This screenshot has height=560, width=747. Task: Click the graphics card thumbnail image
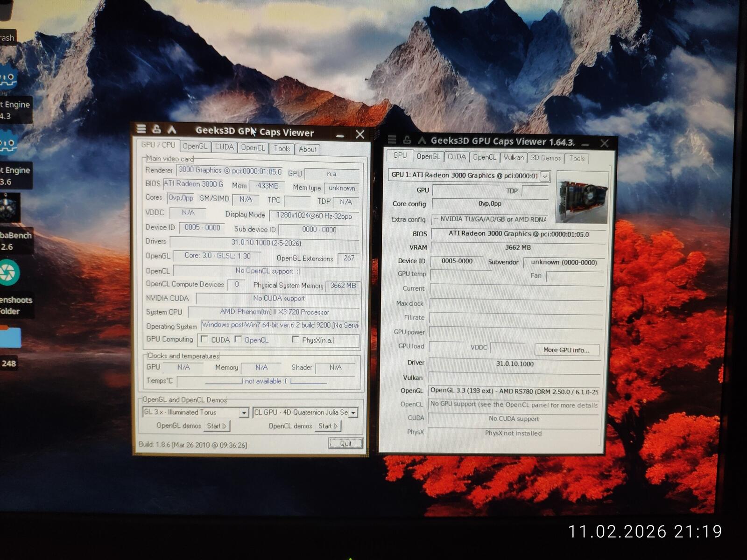pyautogui.click(x=582, y=197)
